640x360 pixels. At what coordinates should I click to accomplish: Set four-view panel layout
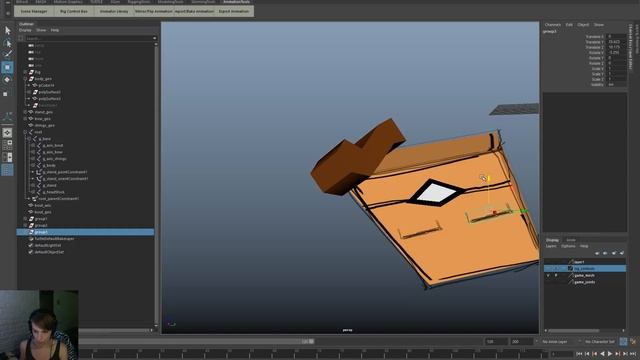(x=7, y=145)
